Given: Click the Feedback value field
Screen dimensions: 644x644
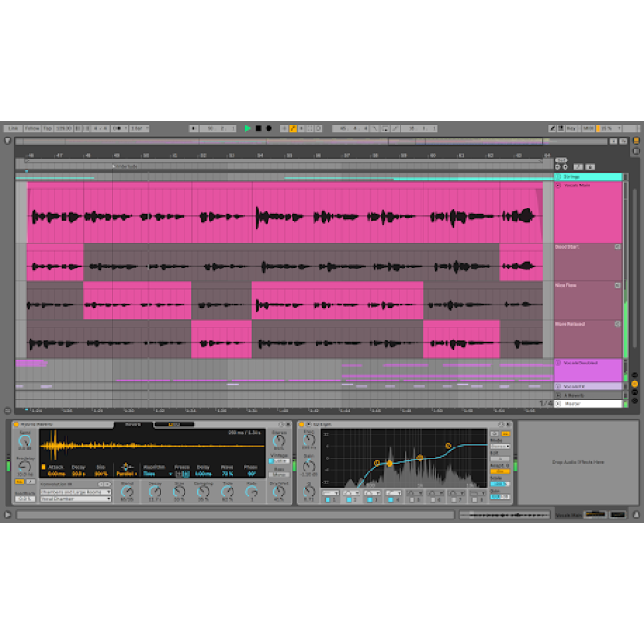Looking at the screenshot, I should pos(25,499).
